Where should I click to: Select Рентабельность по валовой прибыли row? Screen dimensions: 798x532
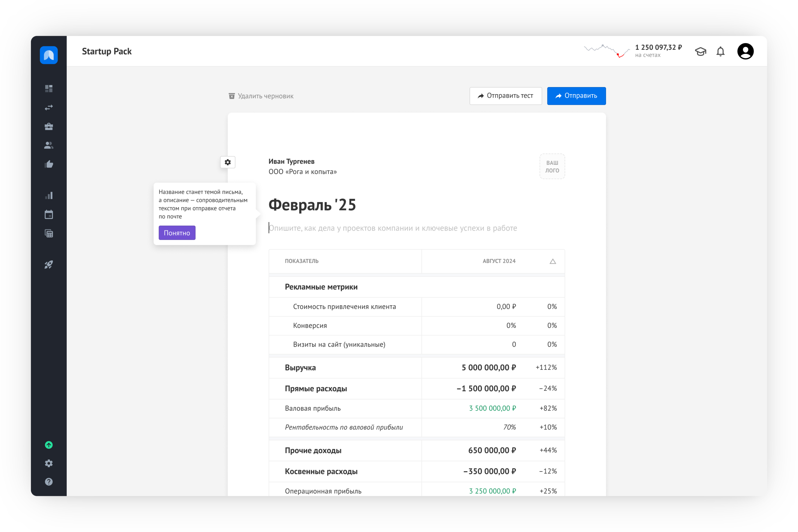[416, 428]
